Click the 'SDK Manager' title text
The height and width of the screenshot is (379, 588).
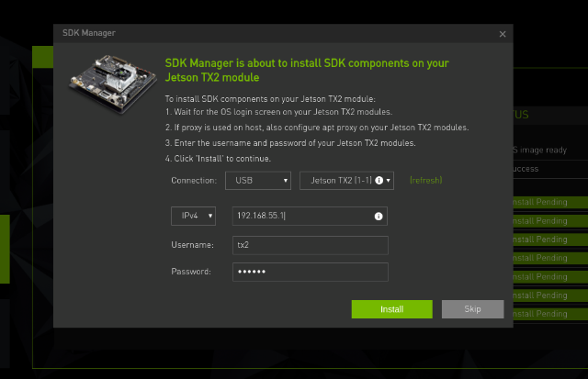89,33
